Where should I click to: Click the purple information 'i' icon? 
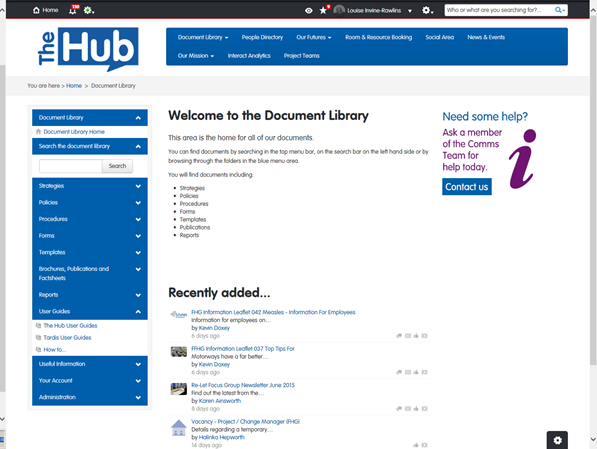point(522,159)
